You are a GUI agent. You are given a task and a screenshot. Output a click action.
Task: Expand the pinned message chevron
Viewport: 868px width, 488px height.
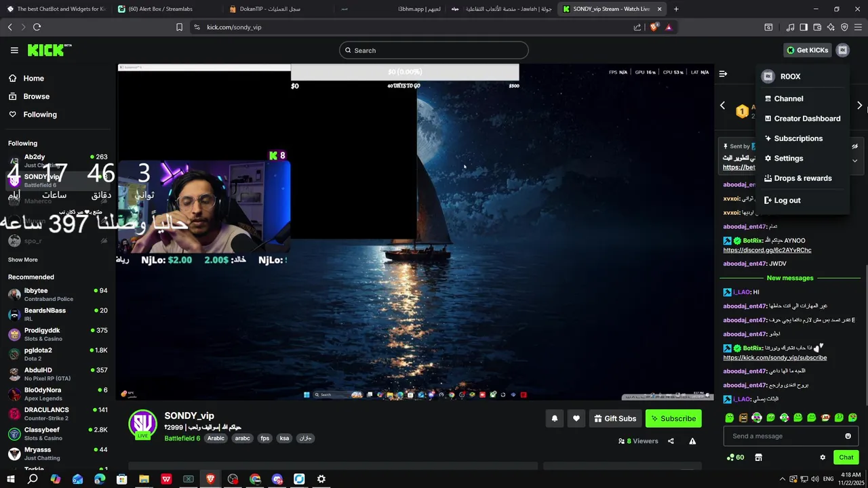click(854, 161)
